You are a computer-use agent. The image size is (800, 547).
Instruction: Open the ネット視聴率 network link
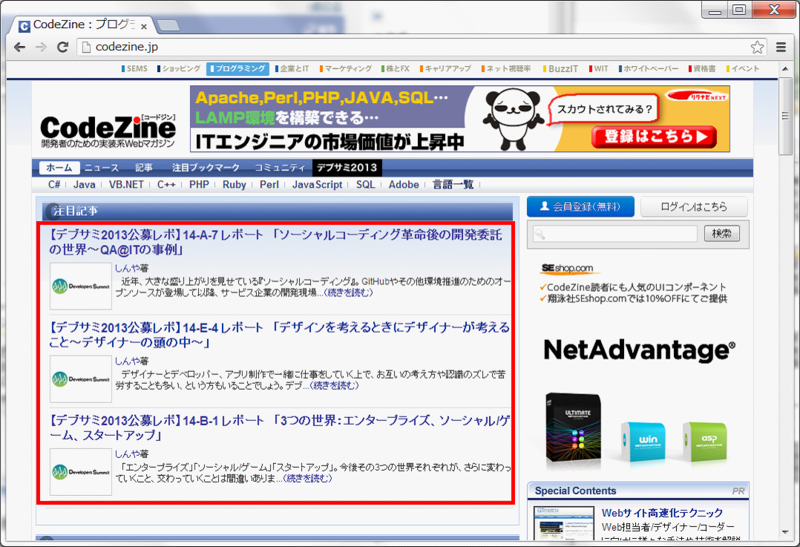506,68
